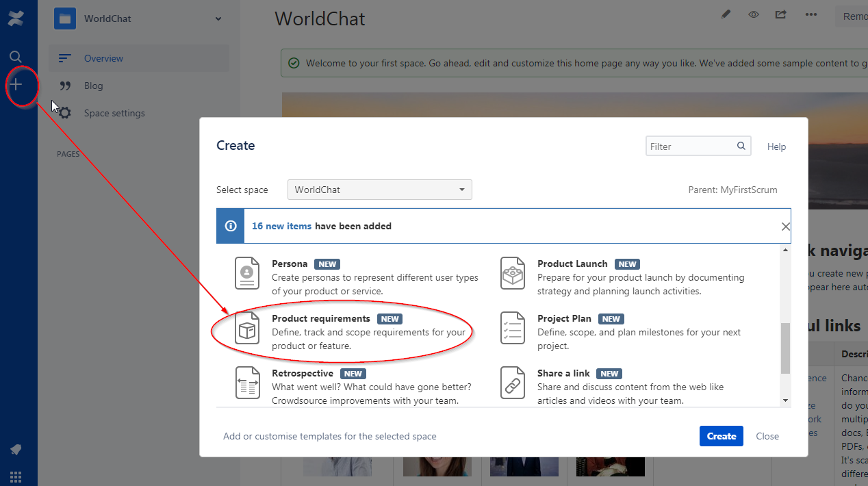Click the Remove button at top right

851,16
